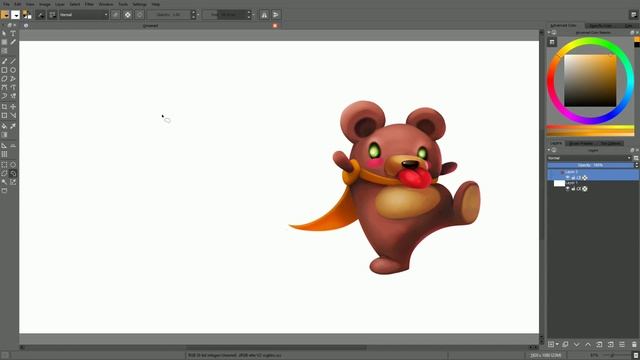
Task: Switch to Advanced Color Selector tab
Action: (565, 25)
